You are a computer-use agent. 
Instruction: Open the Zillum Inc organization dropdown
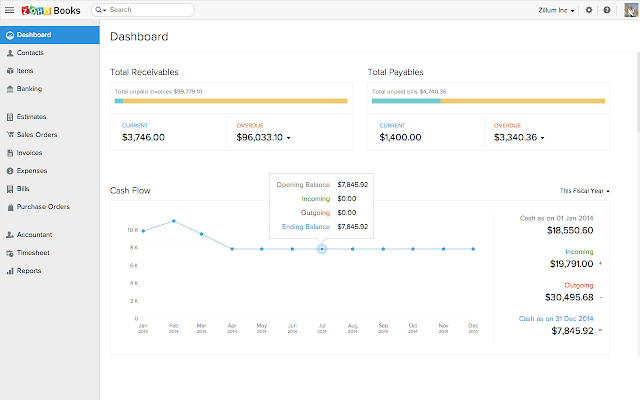point(556,10)
